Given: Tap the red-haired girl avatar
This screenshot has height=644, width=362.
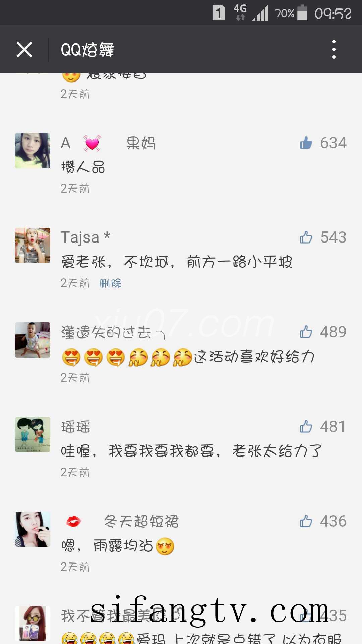Looking at the screenshot, I should (x=33, y=624).
